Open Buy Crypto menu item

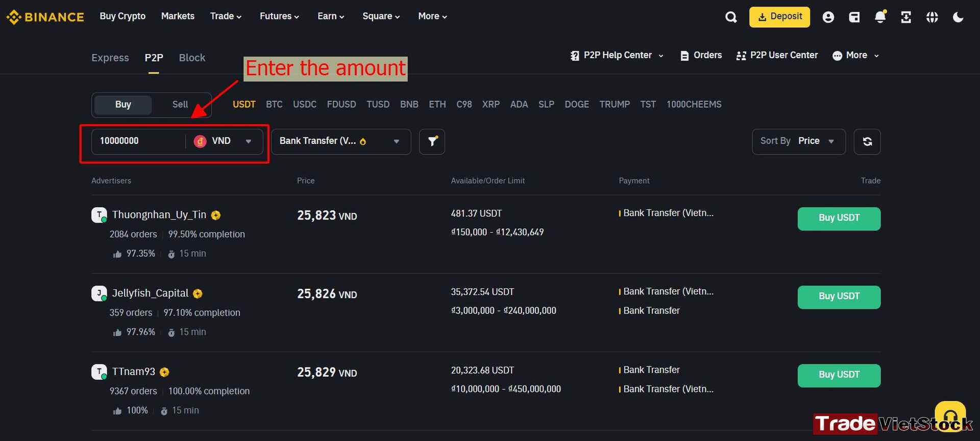(122, 16)
